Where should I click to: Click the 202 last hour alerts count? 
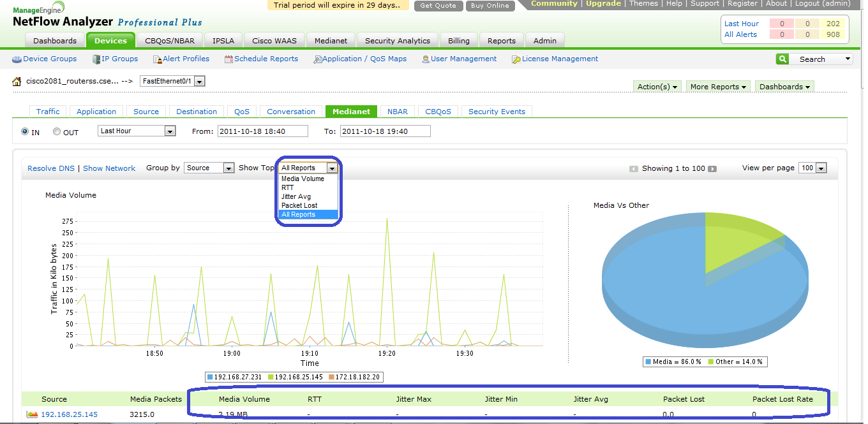[x=833, y=24]
